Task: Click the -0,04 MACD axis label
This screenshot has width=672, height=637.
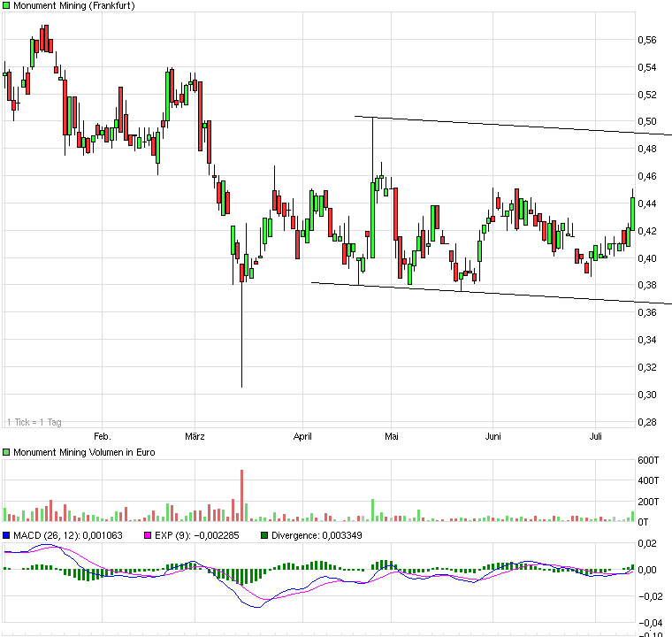Action: pos(651,623)
